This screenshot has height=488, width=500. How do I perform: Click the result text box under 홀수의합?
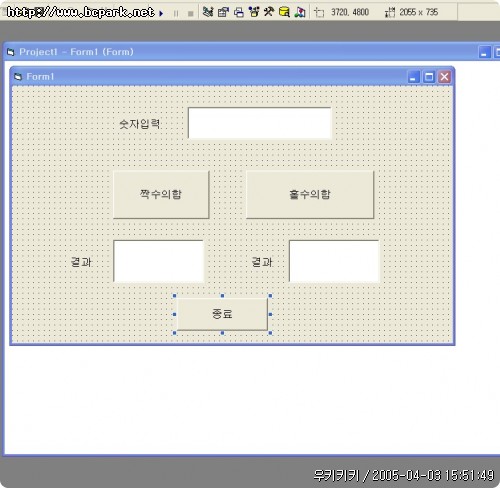coord(334,261)
